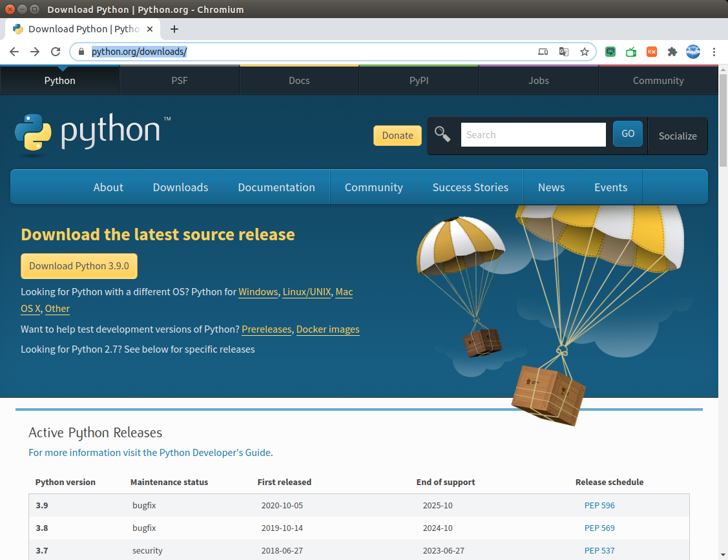Click the GO search button

628,134
